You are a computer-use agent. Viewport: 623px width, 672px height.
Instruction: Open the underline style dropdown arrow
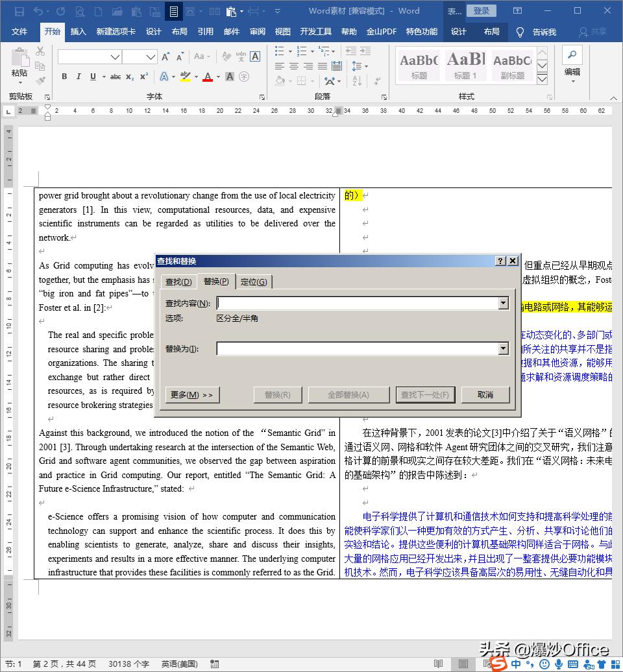(x=103, y=77)
